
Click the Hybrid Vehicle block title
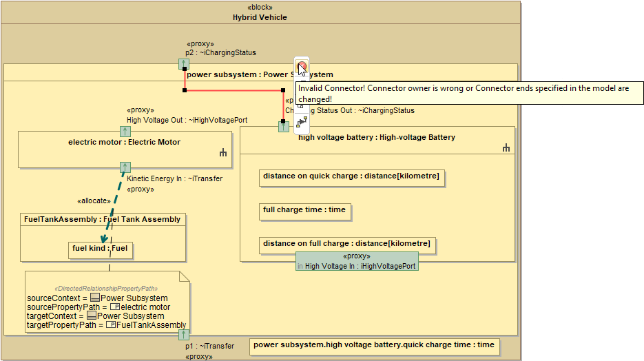pyautogui.click(x=260, y=17)
